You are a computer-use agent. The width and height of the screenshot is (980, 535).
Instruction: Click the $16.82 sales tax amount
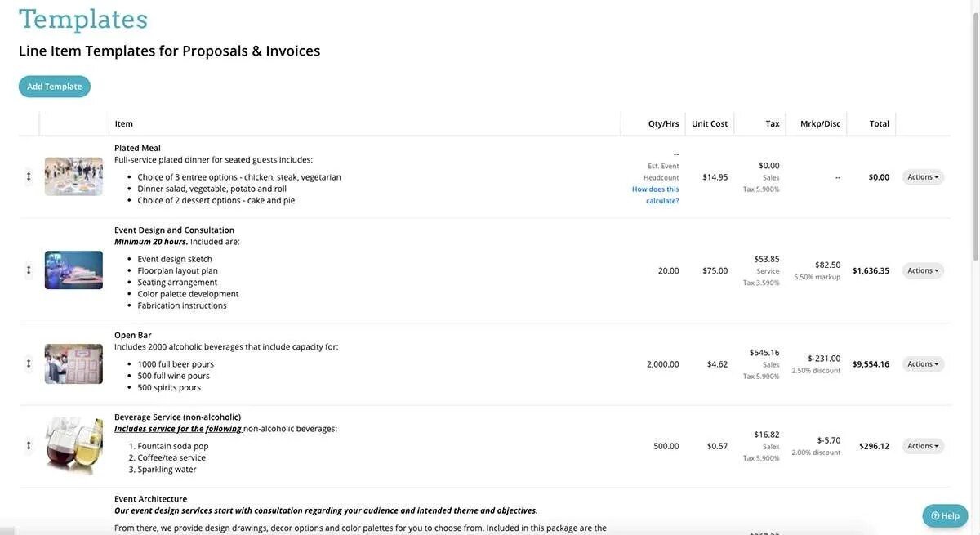767,435
